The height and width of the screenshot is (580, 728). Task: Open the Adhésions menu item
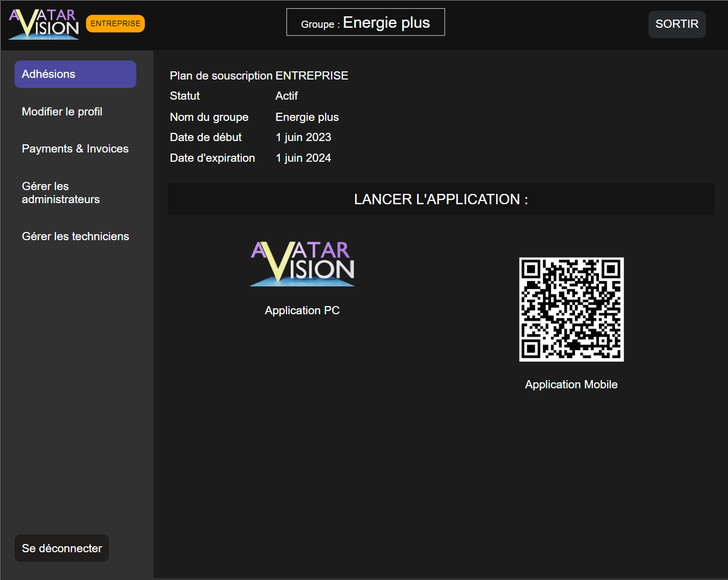point(75,74)
